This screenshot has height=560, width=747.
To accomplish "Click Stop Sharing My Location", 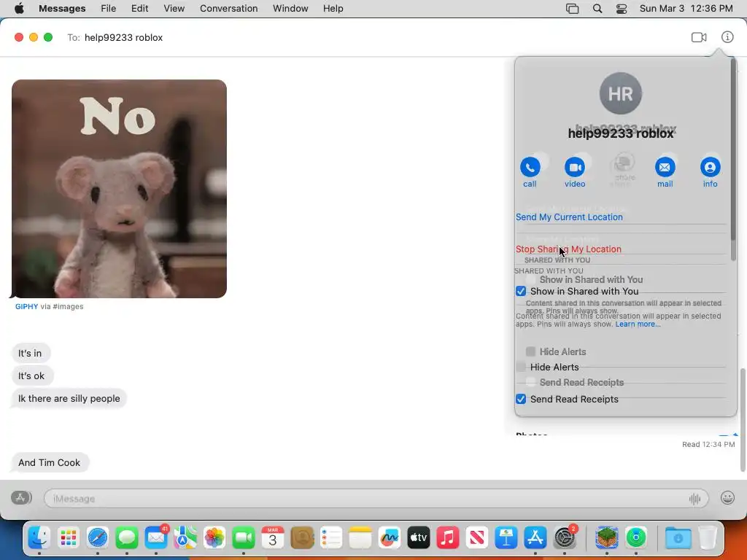I will point(568,249).
